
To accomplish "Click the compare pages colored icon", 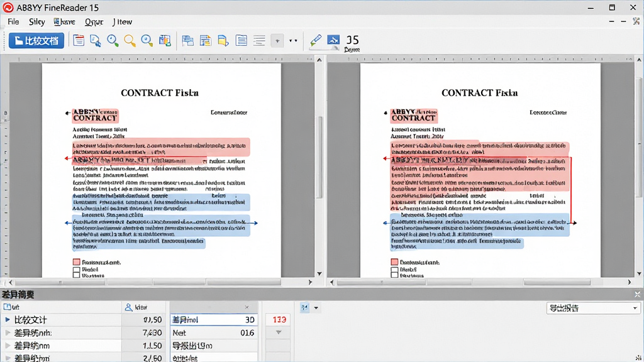I will [165, 40].
